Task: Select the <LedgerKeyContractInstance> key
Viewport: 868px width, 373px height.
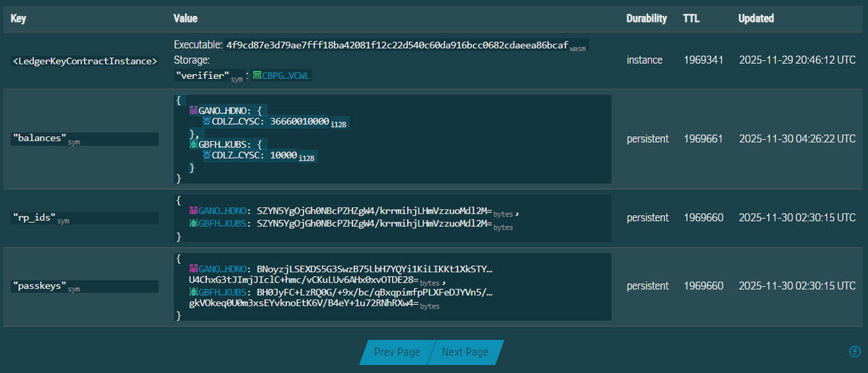Action: 85,62
